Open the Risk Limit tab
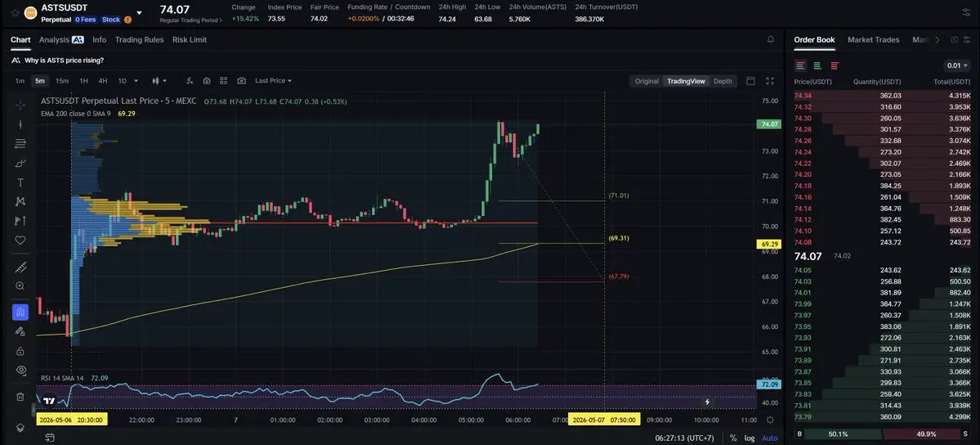The width and height of the screenshot is (980, 445). pyautogui.click(x=190, y=39)
